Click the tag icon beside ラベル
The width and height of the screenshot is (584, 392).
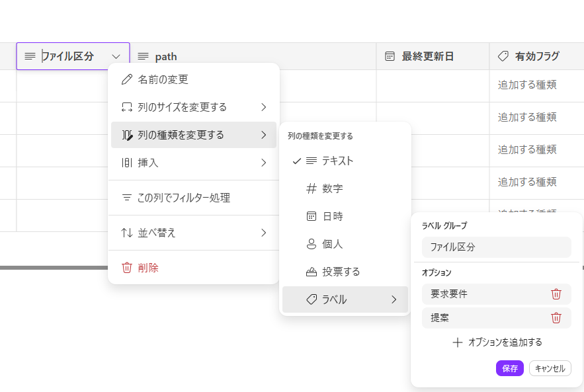pyautogui.click(x=312, y=299)
